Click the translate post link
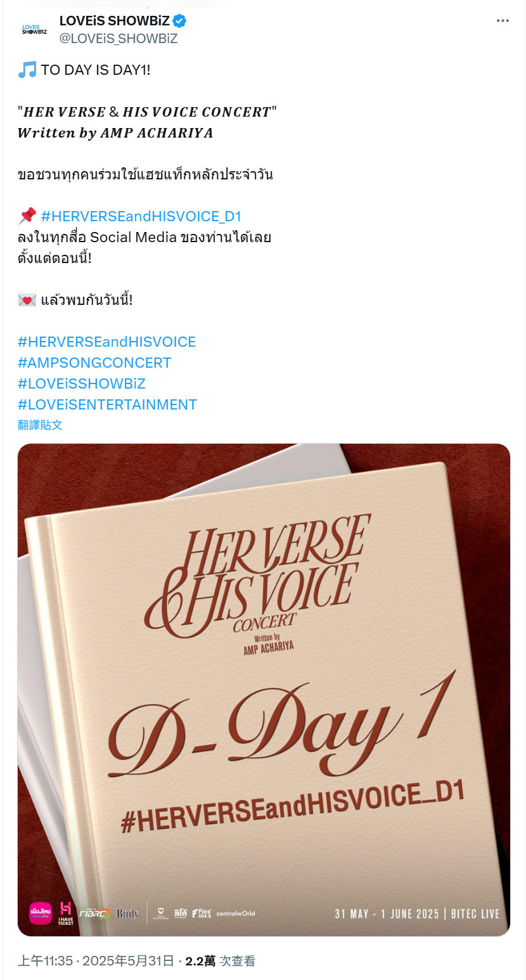 point(41,425)
